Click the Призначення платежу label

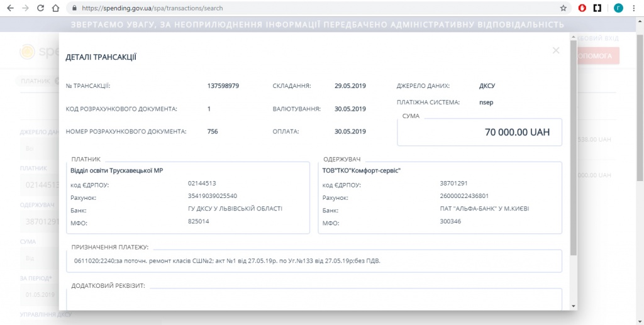click(110, 247)
